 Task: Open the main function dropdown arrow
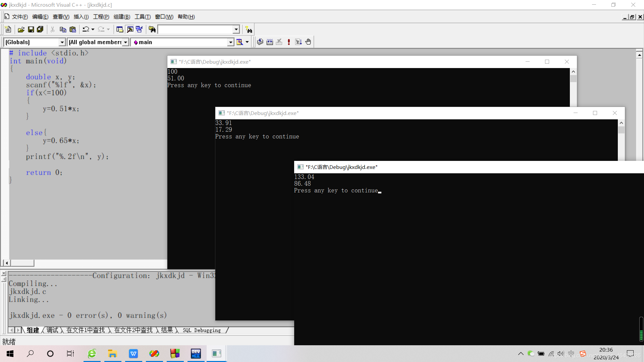(230, 42)
